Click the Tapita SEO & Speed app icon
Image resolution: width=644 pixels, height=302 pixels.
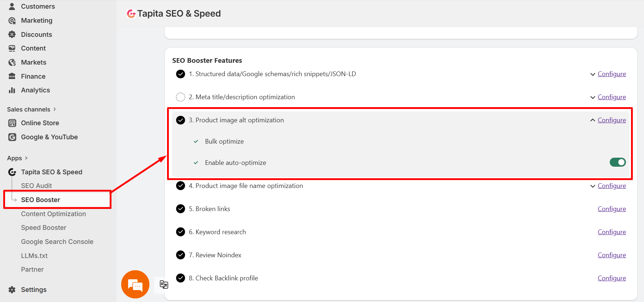click(12, 172)
